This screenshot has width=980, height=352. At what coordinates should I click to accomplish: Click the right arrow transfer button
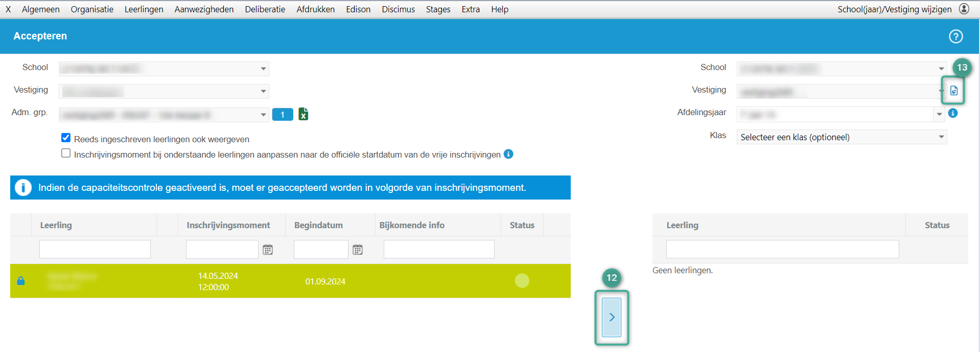point(612,317)
